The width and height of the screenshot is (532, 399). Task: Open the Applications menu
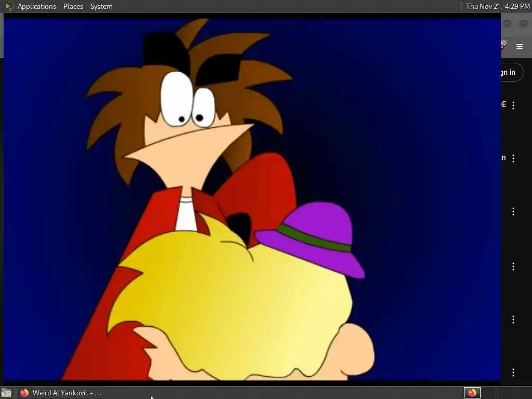(37, 6)
